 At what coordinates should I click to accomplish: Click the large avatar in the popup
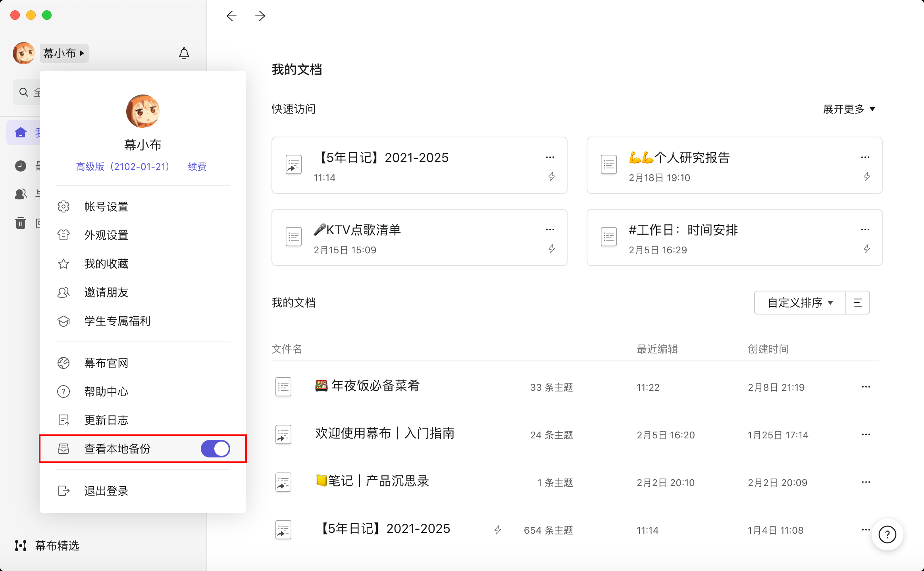pyautogui.click(x=143, y=111)
